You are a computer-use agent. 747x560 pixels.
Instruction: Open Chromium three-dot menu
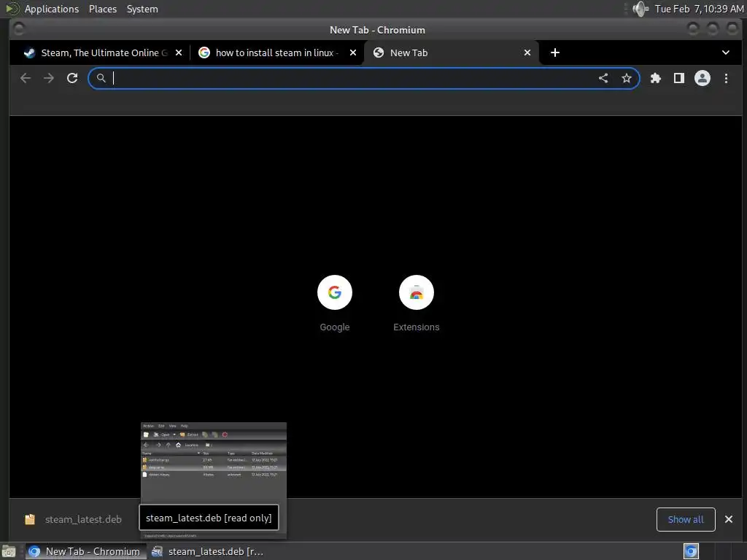[726, 78]
